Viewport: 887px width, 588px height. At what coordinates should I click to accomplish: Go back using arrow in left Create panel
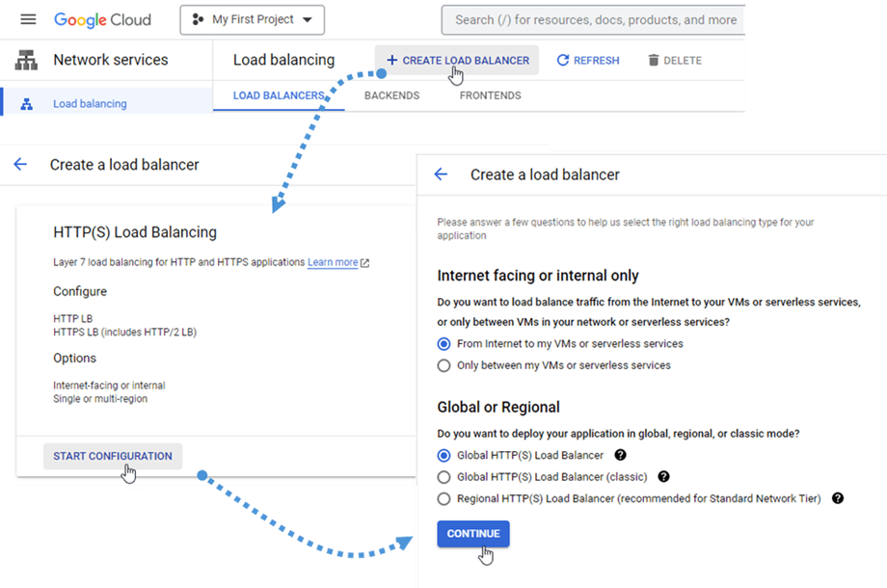(x=21, y=165)
